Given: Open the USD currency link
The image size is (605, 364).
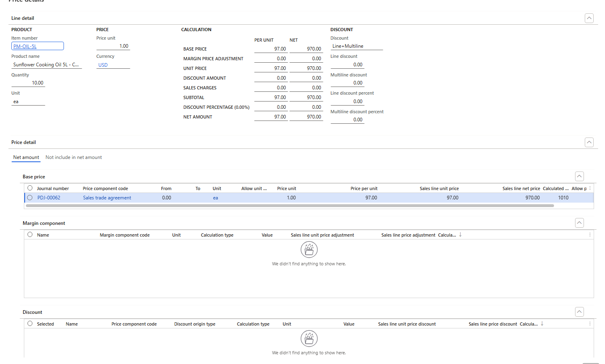Looking at the screenshot, I should (x=103, y=65).
